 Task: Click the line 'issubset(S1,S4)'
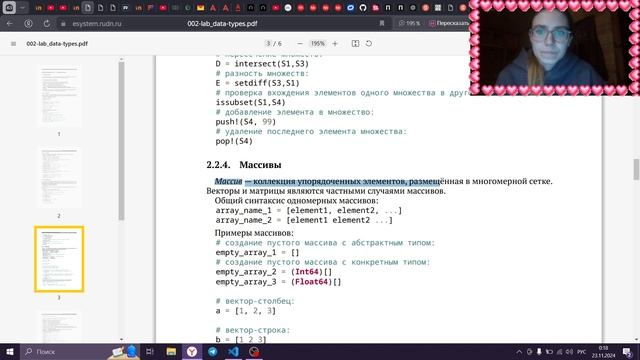point(250,102)
